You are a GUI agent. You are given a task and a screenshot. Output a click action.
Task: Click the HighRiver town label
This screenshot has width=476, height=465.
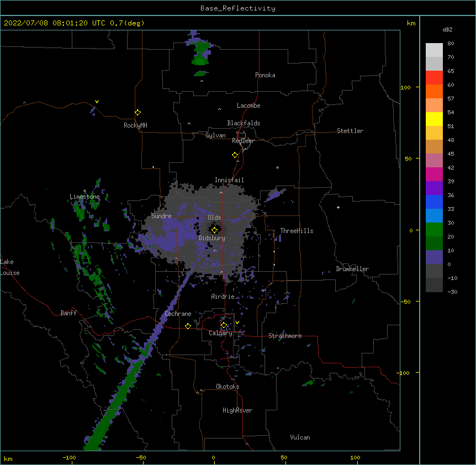pos(237,410)
